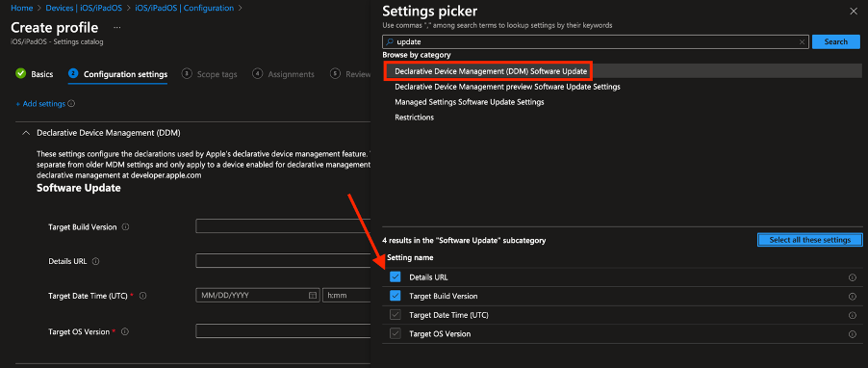Viewport: 868px width, 368px height.
Task: Click info icon next to Target OS Version label
Action: pos(124,331)
